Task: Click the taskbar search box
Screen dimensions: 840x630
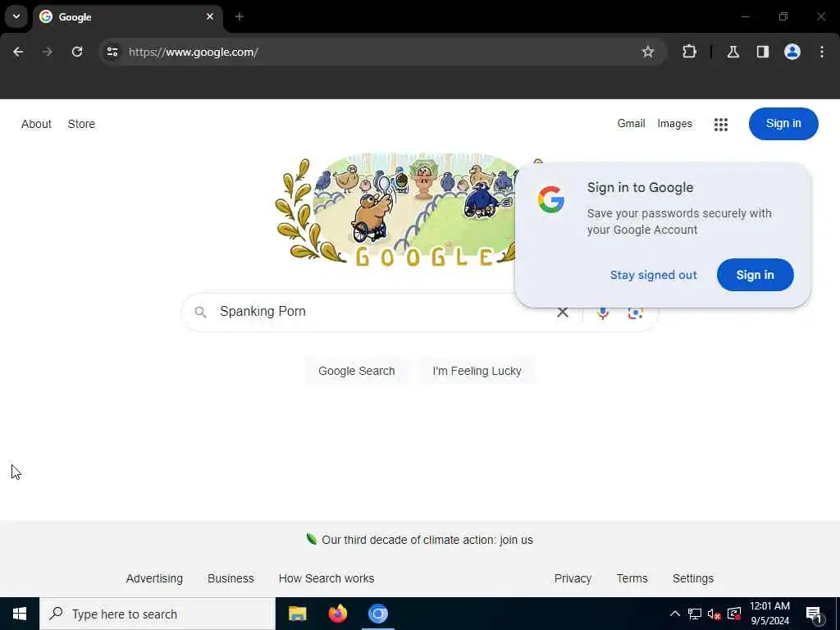Action: 157,614
